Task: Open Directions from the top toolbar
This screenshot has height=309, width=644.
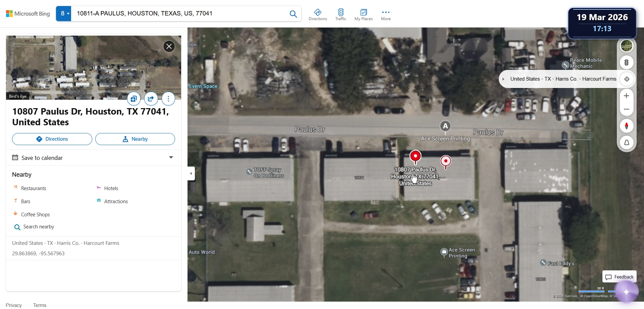Action: click(x=318, y=15)
